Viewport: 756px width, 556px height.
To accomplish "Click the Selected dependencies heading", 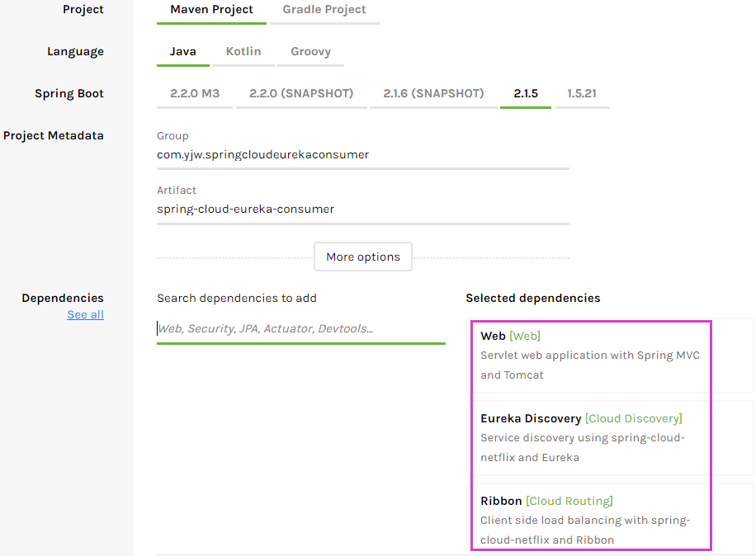I will pos(533,299).
